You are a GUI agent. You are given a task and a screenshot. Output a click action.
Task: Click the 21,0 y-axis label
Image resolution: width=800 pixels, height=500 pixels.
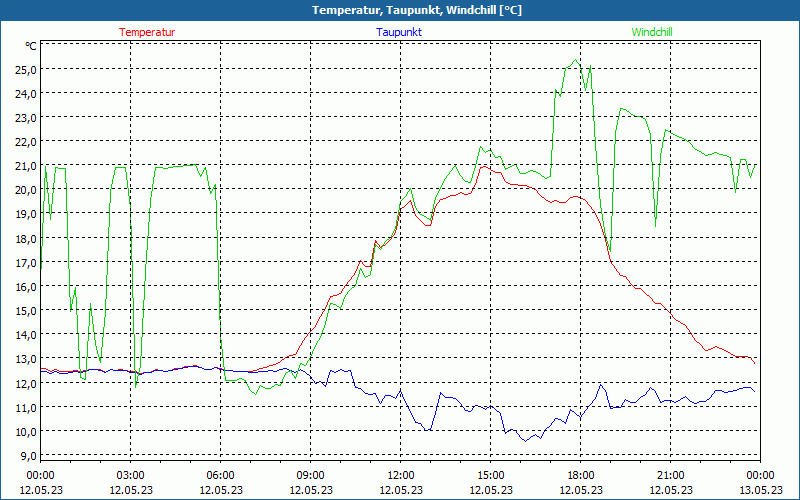coord(25,166)
